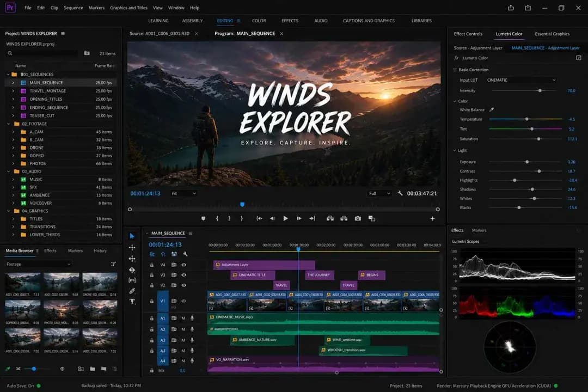Image resolution: width=588 pixels, height=392 pixels.
Task: Switch to the AUDIO workspace
Action: (x=321, y=21)
